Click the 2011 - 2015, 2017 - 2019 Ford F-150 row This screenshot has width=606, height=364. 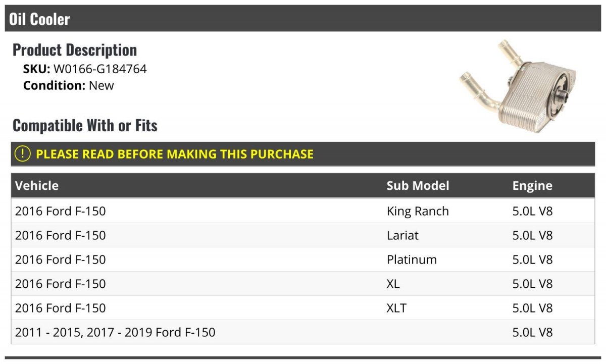[303, 332]
